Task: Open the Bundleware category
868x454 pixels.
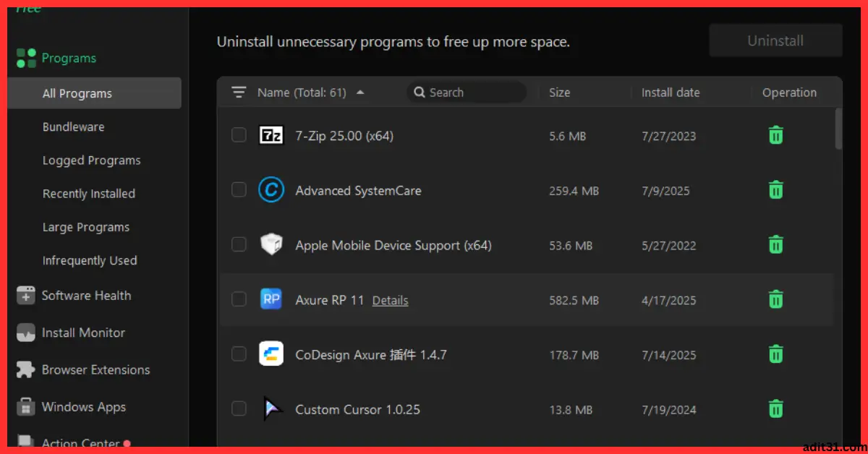Action: 73,127
